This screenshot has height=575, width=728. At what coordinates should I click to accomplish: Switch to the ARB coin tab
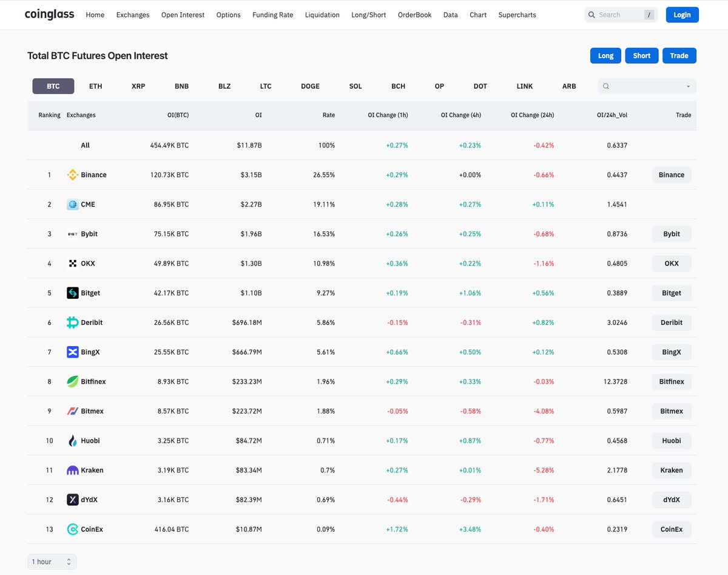pyautogui.click(x=569, y=86)
